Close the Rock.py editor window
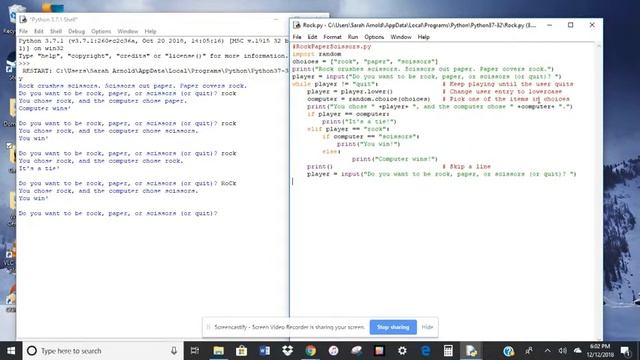The height and width of the screenshot is (360, 640). [x=592, y=25]
